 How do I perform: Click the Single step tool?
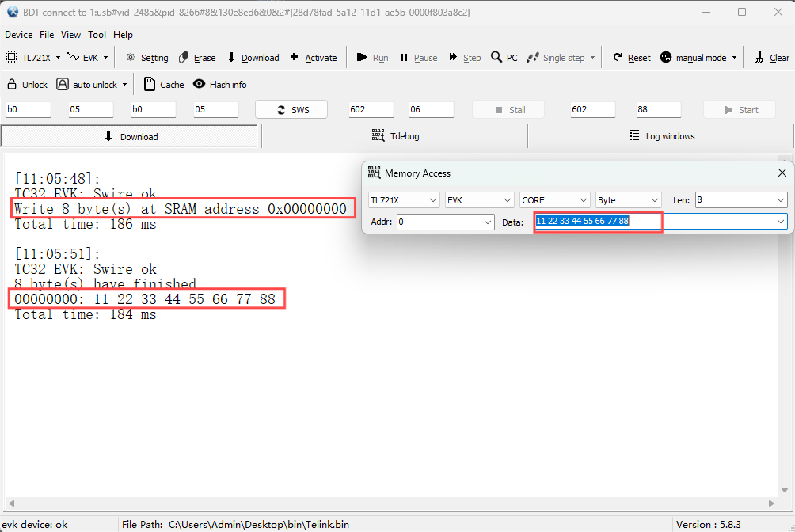pos(556,57)
